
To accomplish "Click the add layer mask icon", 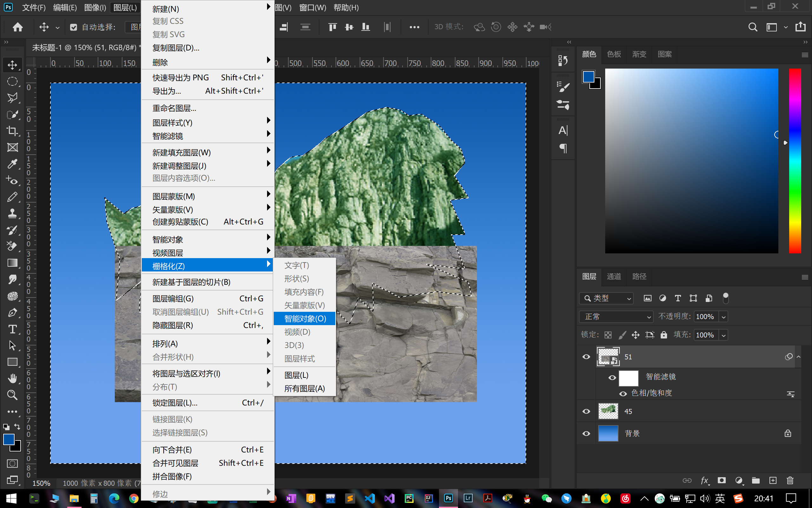I will point(721,480).
